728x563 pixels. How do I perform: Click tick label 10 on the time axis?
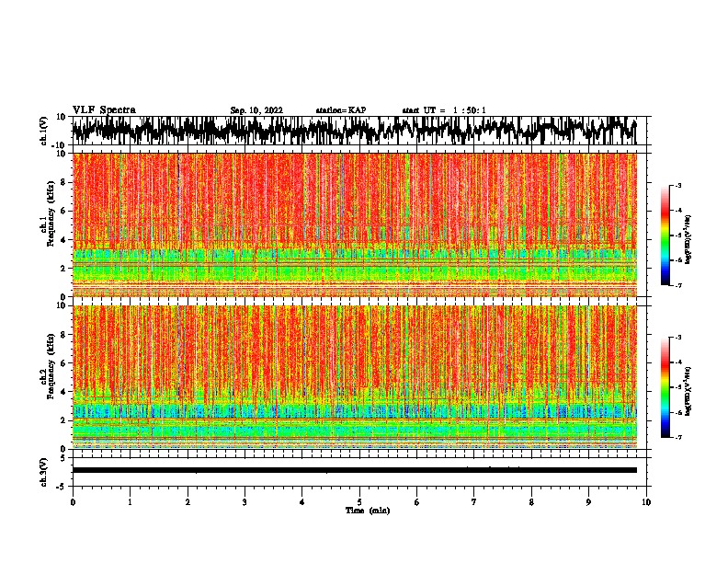point(646,502)
